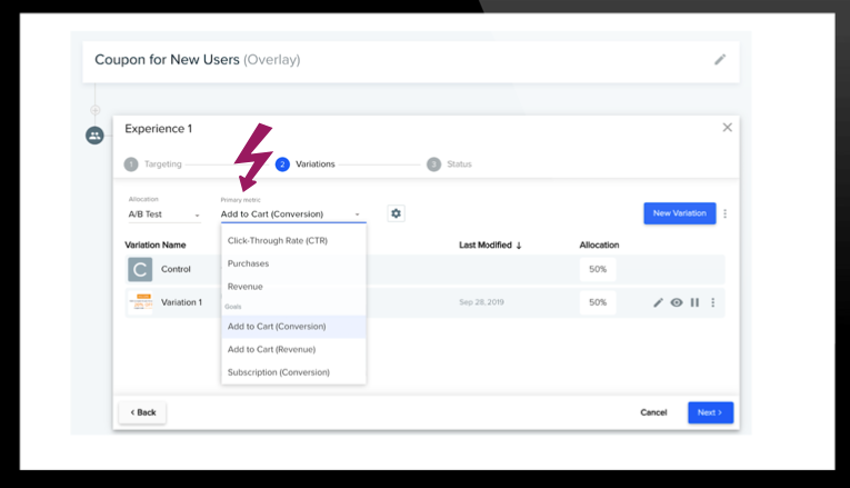Open the gear settings next to Primary metric
Screen dimensions: 850x488
coord(396,214)
